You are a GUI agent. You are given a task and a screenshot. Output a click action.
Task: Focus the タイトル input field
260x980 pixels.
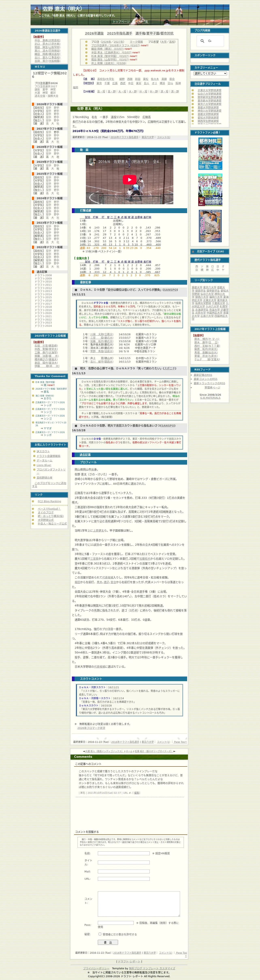pyautogui.click(x=124, y=862)
